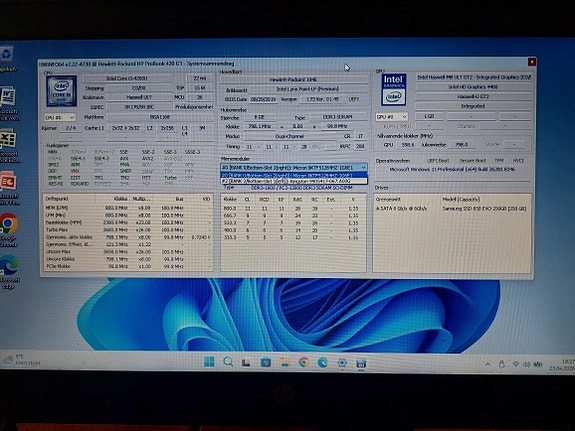575x431 pixels.
Task: Click the Produksjonsenhet button
Action: pyautogui.click(x=194, y=107)
